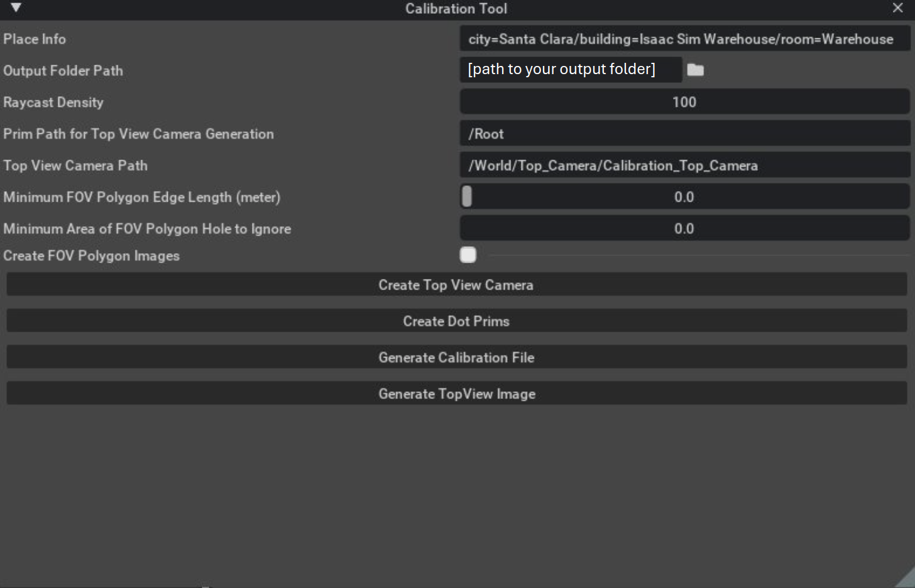Screen dimensions: 915x588
Task: Close the Calibration Tool window
Action: coord(897,8)
